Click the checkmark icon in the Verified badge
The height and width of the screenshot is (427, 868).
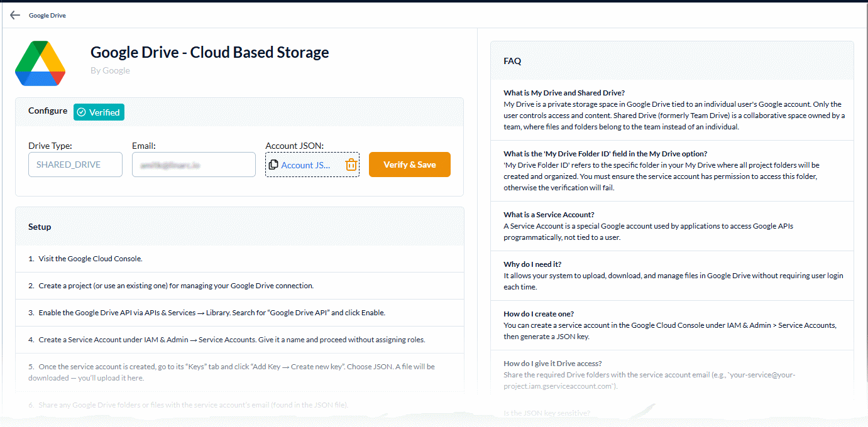(x=81, y=112)
